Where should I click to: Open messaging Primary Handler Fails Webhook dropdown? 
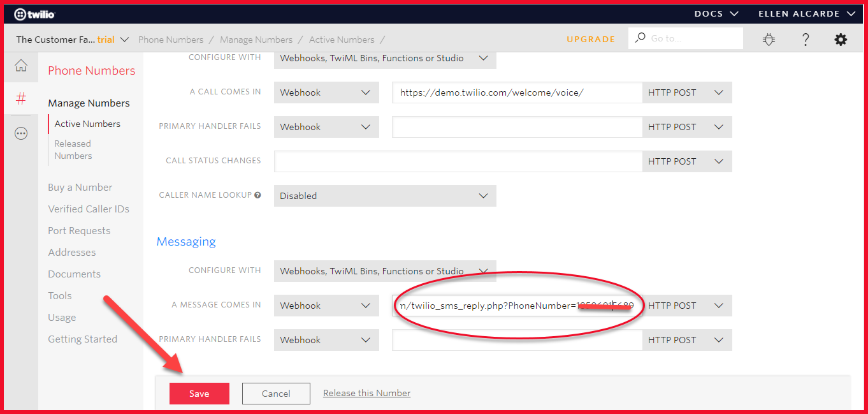tap(326, 340)
